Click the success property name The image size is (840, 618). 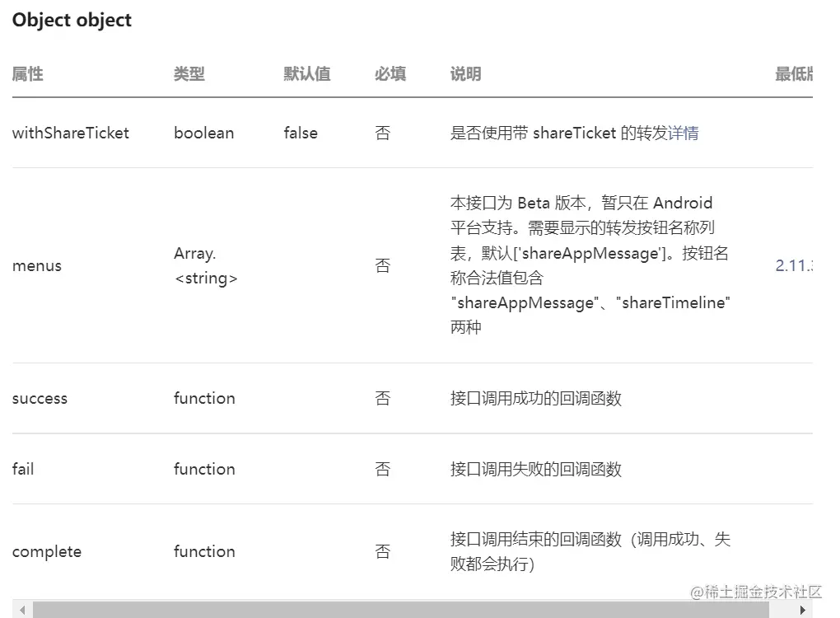40,398
